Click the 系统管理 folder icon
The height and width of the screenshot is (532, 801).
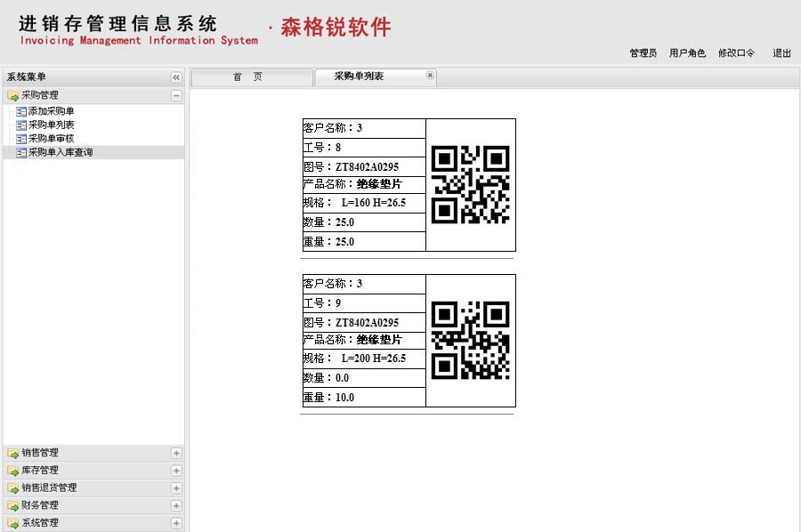pyautogui.click(x=13, y=523)
